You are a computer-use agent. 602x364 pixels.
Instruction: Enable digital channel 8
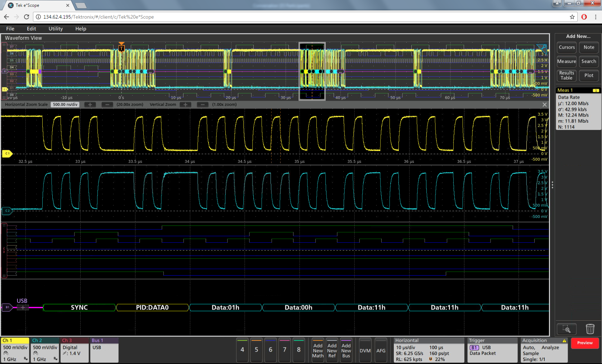pos(299,350)
